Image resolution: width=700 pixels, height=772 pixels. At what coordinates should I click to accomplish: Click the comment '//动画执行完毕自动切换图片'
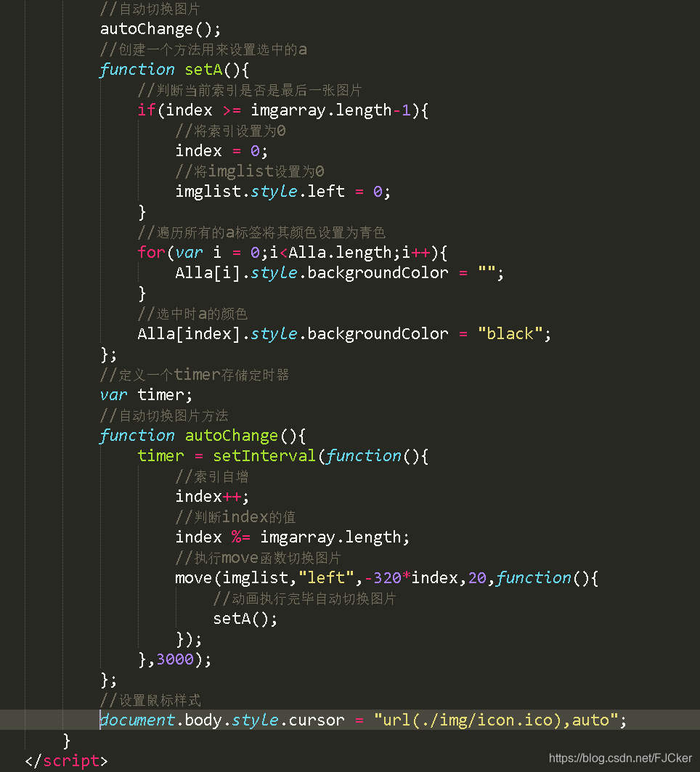[305, 598]
